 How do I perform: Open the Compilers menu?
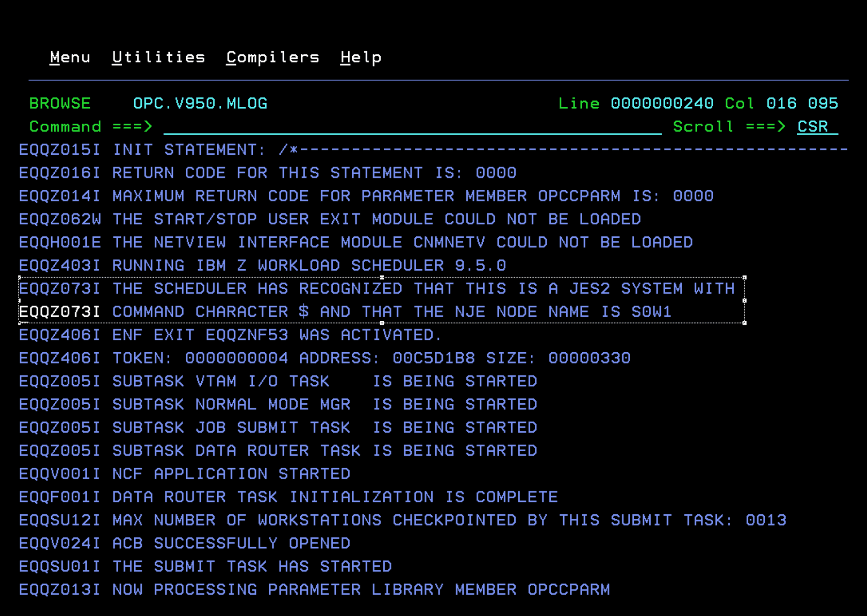272,57
